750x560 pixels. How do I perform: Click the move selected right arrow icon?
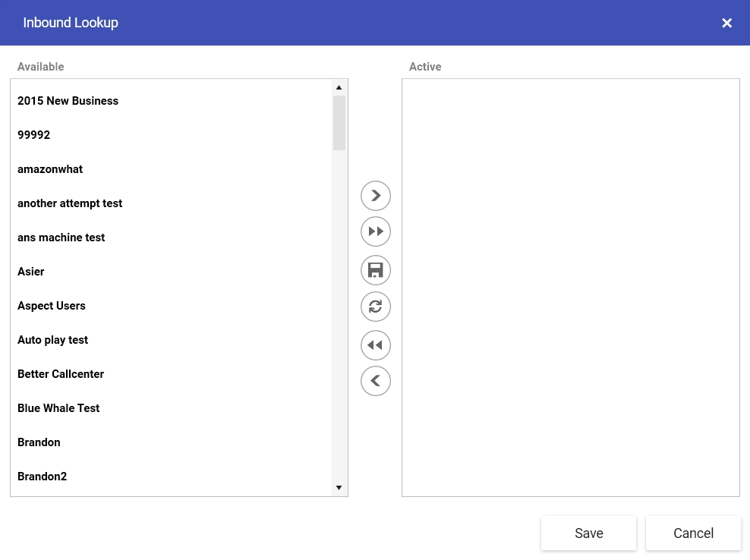point(376,196)
